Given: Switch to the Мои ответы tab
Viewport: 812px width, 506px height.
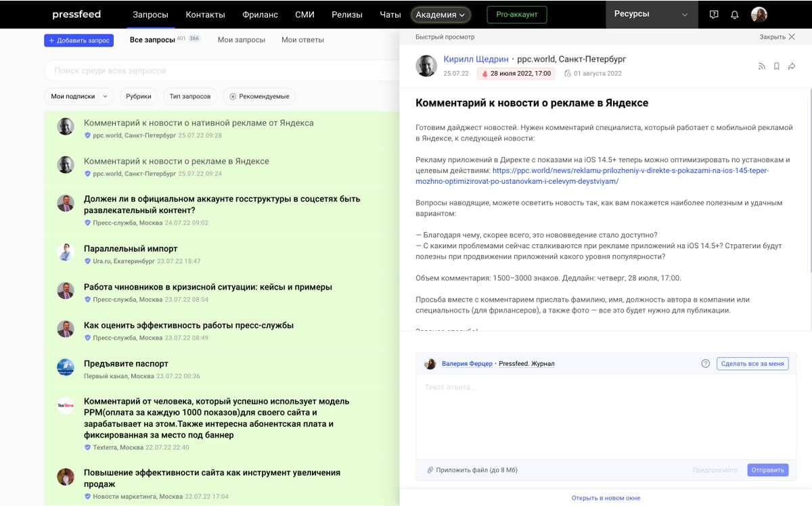Looking at the screenshot, I should (x=302, y=40).
